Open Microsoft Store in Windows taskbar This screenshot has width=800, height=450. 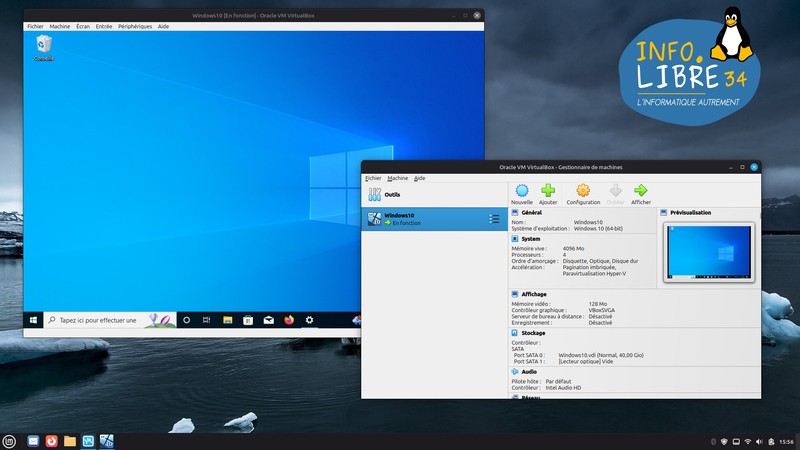tap(248, 320)
